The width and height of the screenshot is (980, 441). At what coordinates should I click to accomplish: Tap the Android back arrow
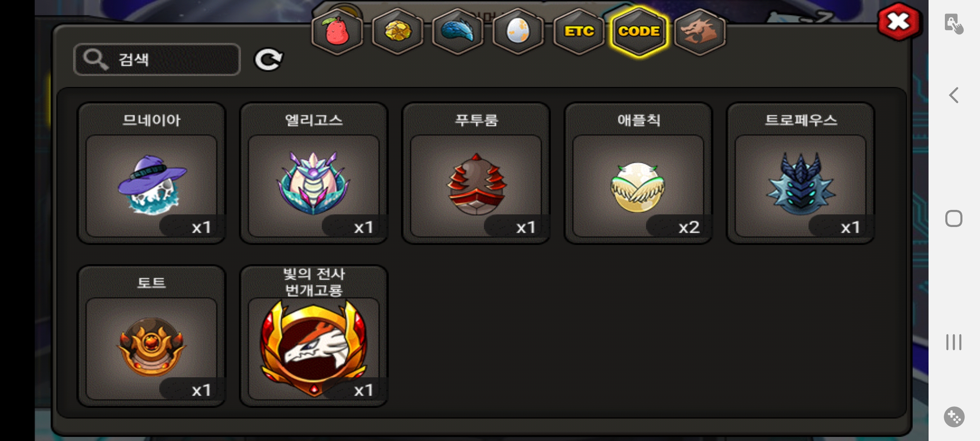954,96
